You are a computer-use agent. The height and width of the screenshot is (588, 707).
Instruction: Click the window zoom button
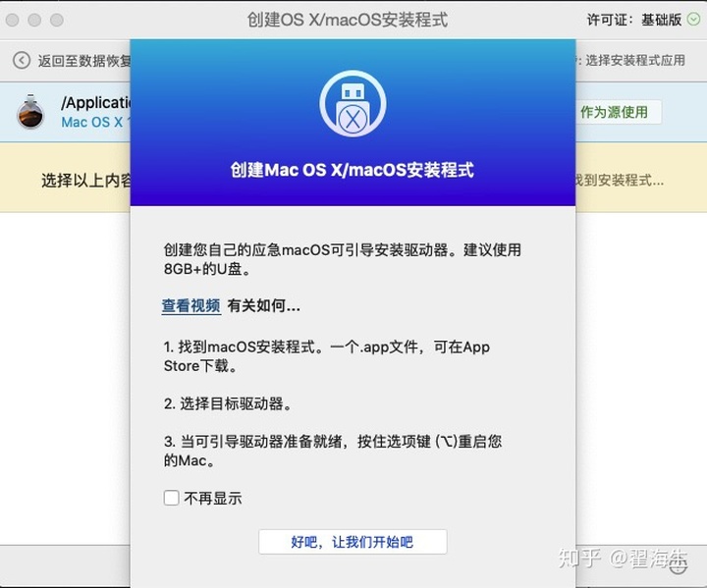[x=56, y=20]
